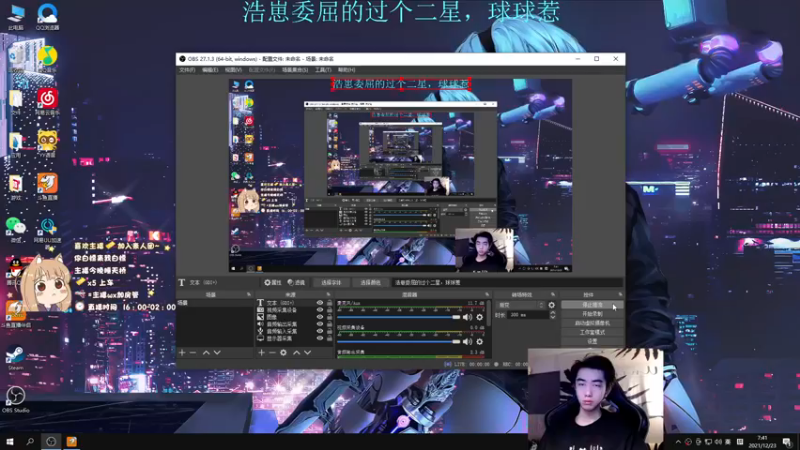
Task: Mute the 视频采集设备 mixer speaker icon
Action: pos(467,341)
